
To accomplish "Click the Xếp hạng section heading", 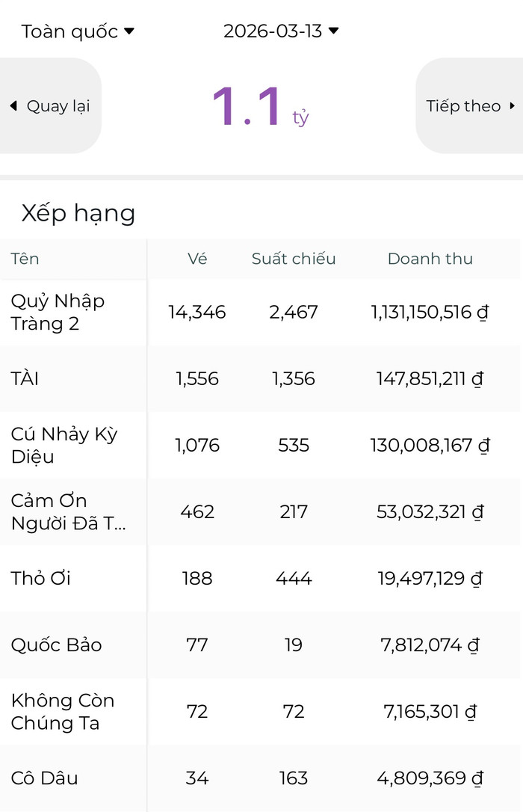I will coord(78,213).
